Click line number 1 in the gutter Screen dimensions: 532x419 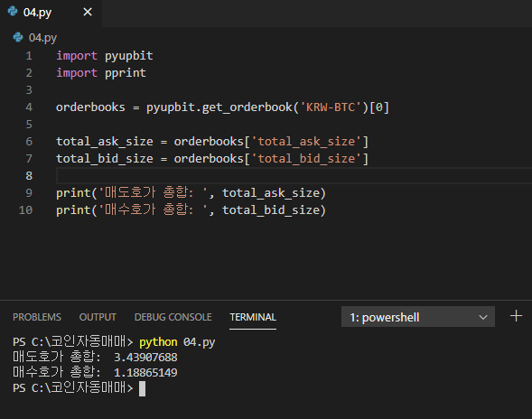click(x=29, y=56)
